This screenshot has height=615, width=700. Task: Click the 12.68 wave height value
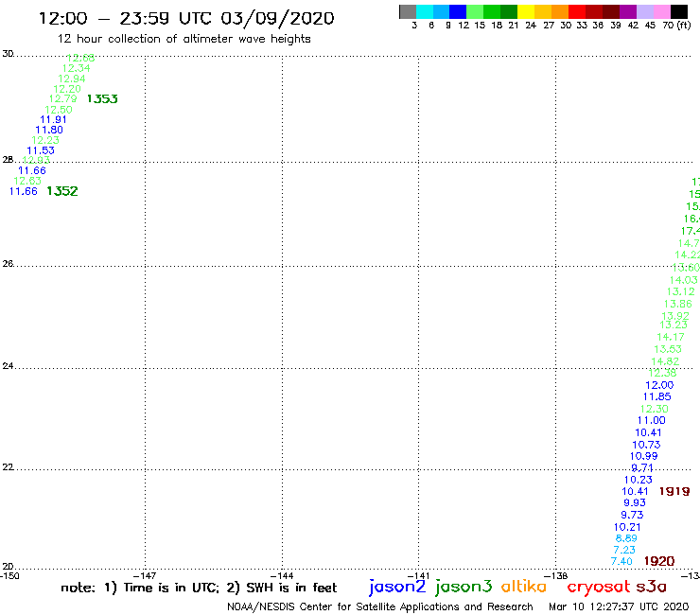click(80, 58)
